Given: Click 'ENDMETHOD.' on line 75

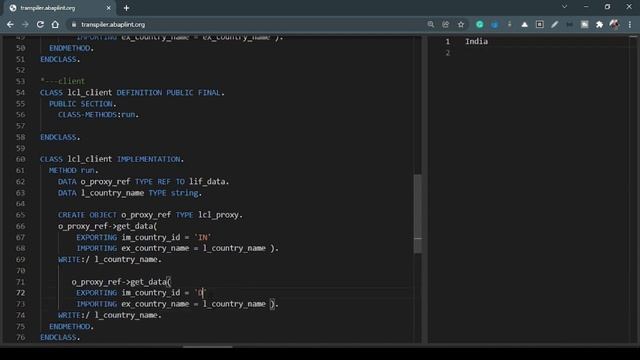Looking at the screenshot, I should pos(71,327).
